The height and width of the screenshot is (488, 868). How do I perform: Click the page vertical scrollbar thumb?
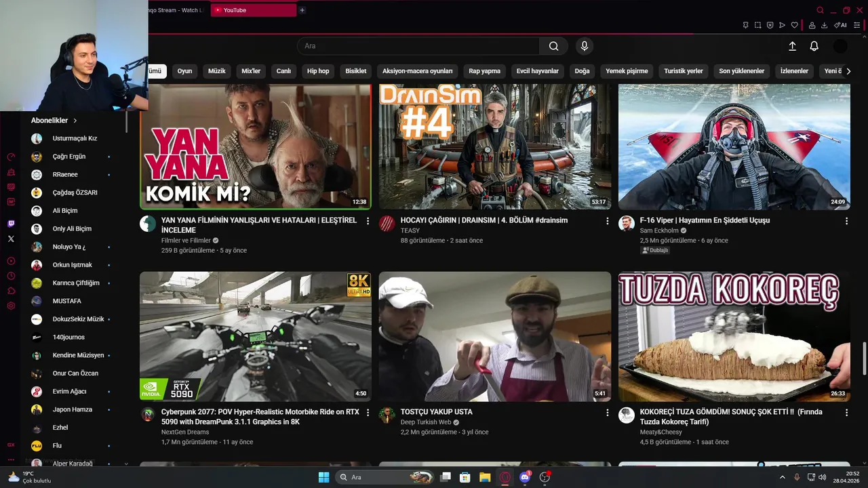pyautogui.click(x=864, y=358)
